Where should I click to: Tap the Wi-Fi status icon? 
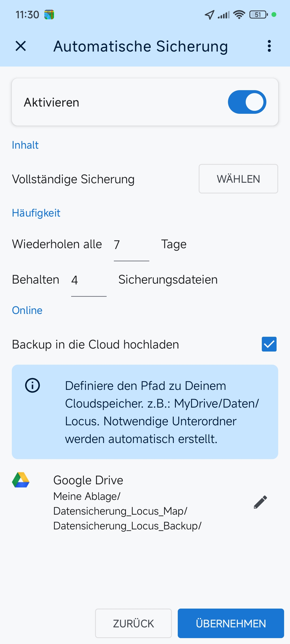[x=239, y=14]
